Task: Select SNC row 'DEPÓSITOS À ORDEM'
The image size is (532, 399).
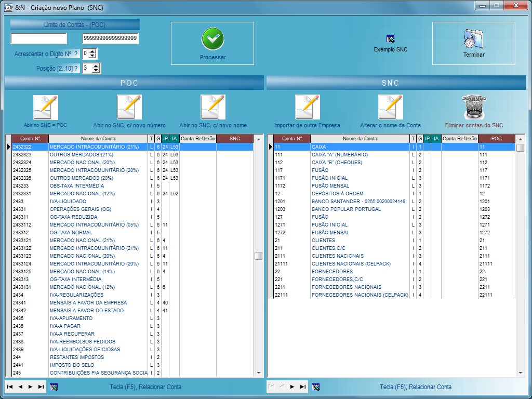Action: 394,194
